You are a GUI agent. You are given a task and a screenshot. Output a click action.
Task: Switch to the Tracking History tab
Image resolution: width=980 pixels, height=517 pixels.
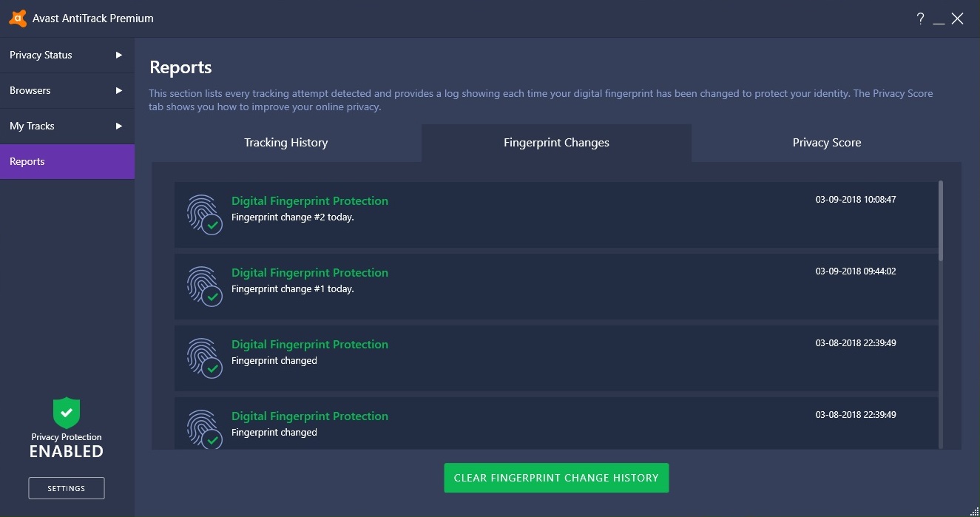[285, 143]
